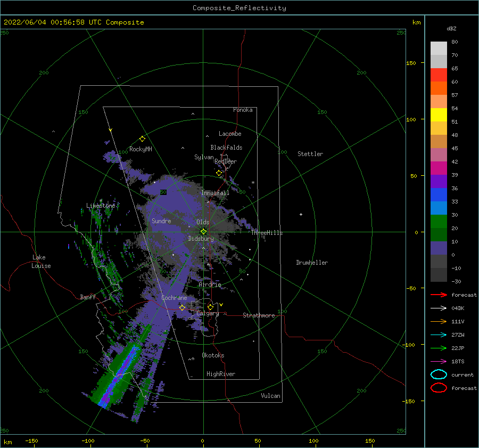Select the 10 dBZ slate purple swatch

click(x=439, y=248)
